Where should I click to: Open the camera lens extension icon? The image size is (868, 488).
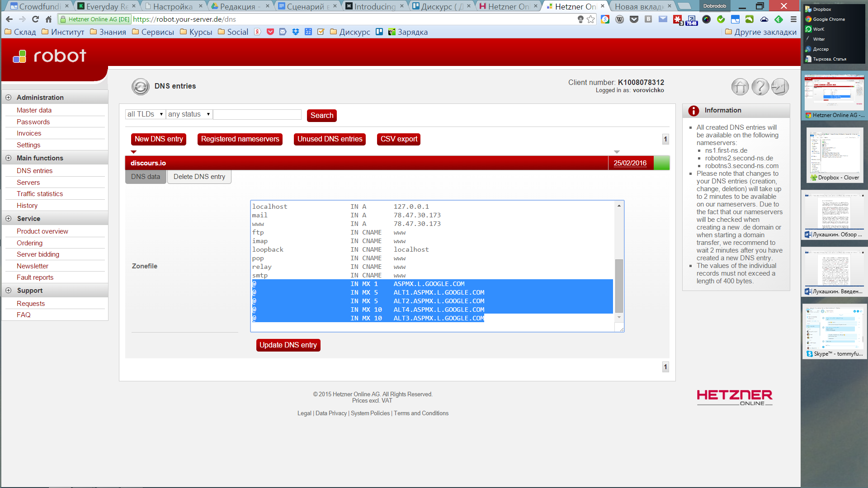tap(707, 19)
